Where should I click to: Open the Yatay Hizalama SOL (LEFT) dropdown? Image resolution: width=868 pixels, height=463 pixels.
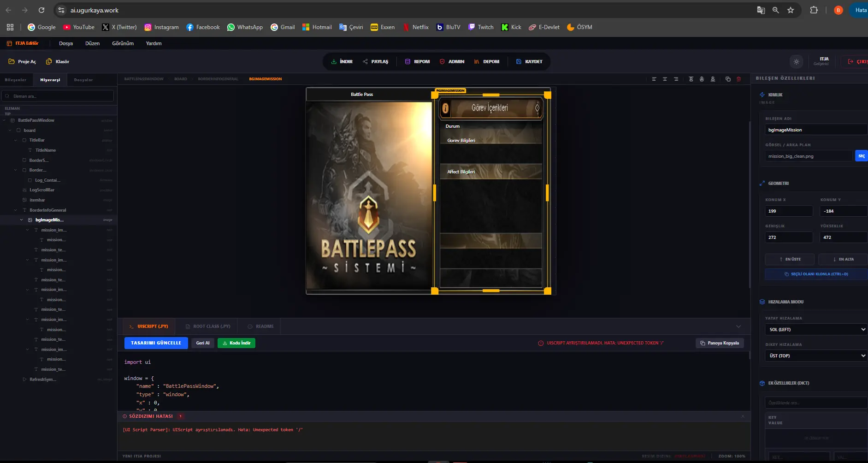pos(816,329)
